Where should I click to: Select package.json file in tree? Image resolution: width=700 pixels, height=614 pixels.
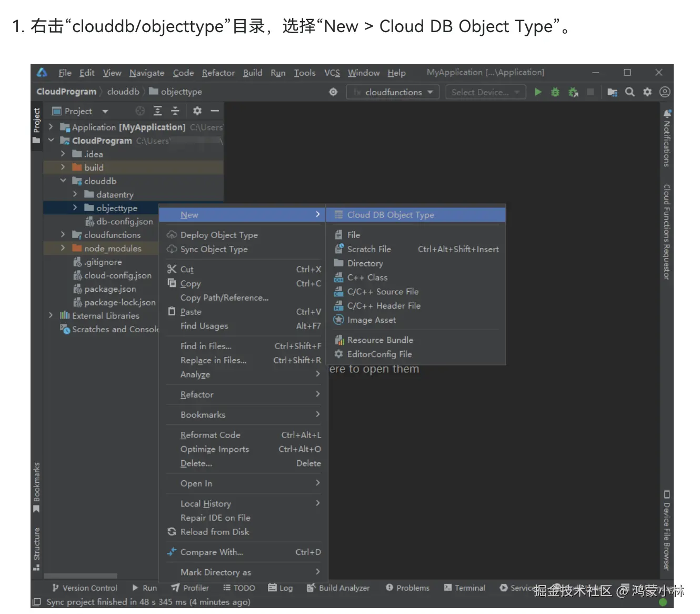105,289
